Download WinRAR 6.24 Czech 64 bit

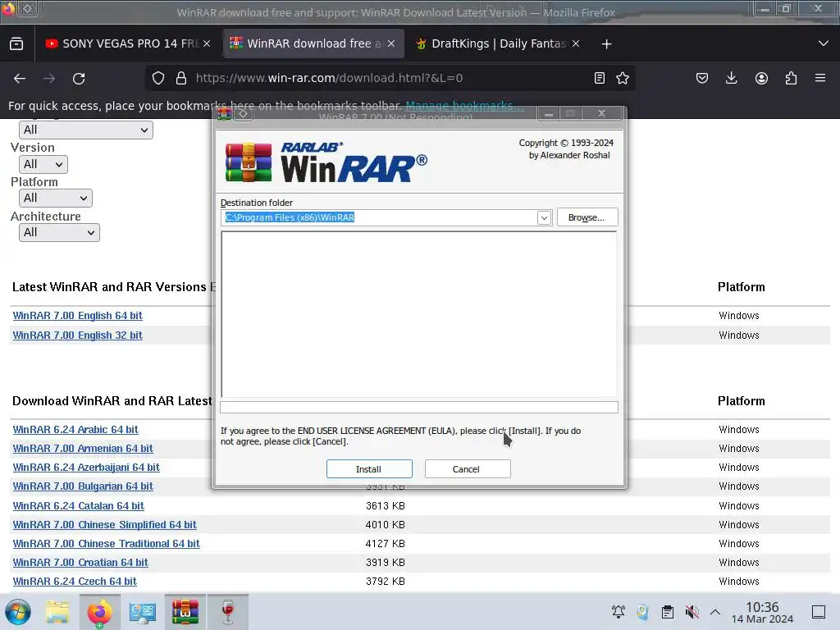[x=75, y=582]
